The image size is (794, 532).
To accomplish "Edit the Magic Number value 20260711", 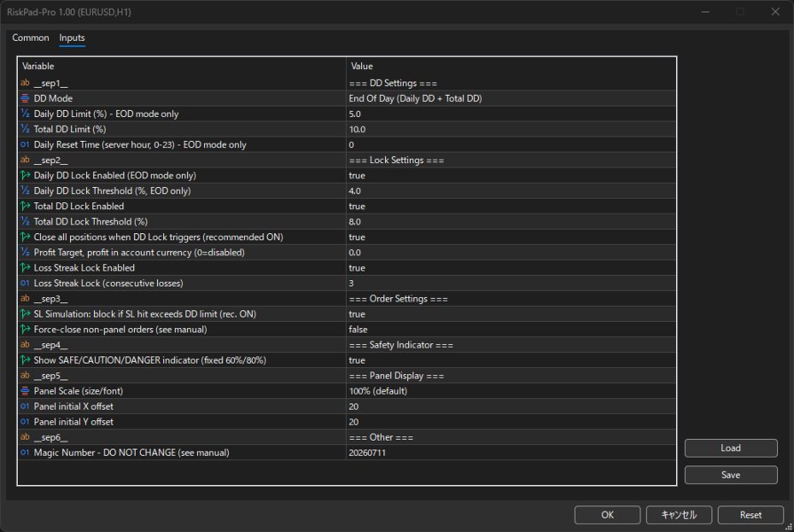I will pyautogui.click(x=511, y=452).
